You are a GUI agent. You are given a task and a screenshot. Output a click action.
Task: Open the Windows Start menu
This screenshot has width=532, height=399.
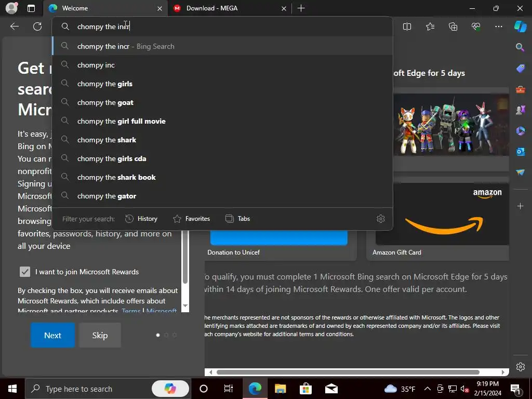12,389
